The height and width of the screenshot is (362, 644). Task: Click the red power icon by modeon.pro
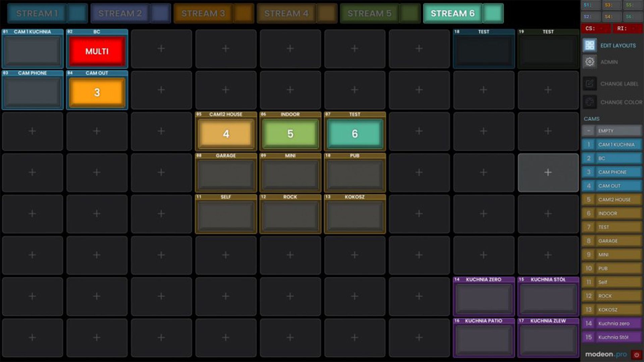(636, 355)
